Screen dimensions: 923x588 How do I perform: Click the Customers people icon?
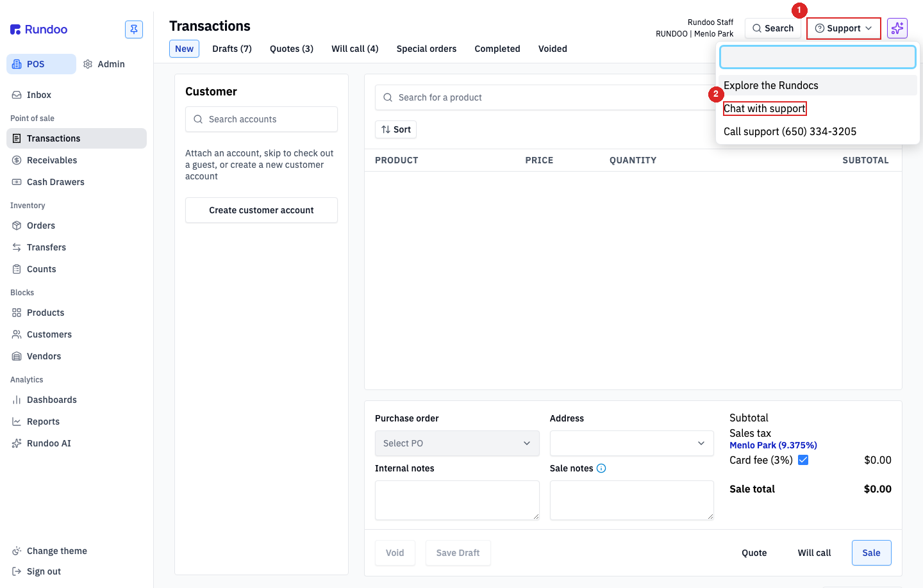point(17,334)
